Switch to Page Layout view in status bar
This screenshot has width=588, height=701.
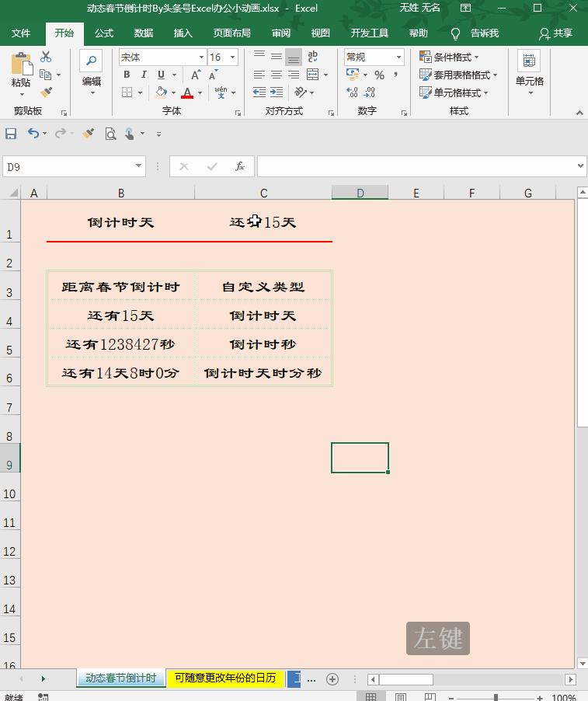[400, 696]
